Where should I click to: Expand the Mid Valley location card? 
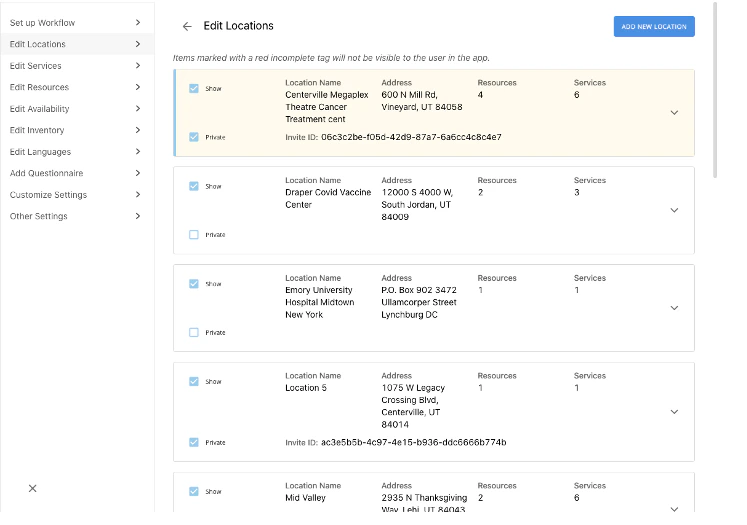click(674, 509)
